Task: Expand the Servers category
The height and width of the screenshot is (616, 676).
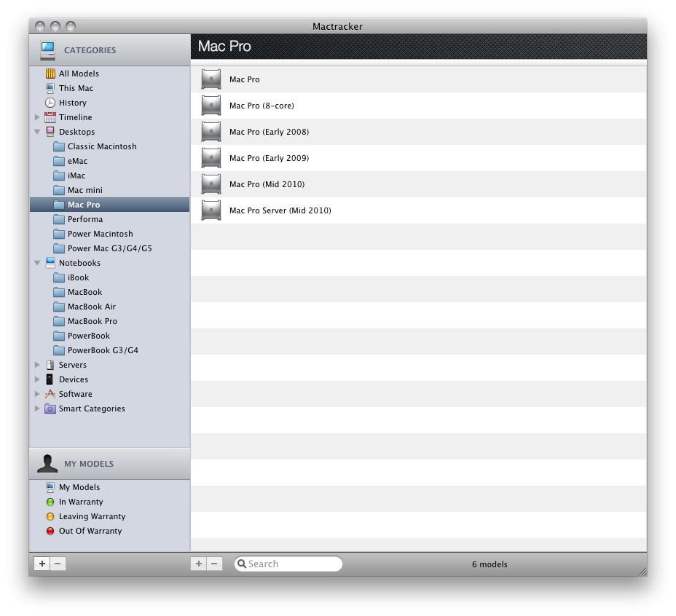Action: pyautogui.click(x=37, y=365)
